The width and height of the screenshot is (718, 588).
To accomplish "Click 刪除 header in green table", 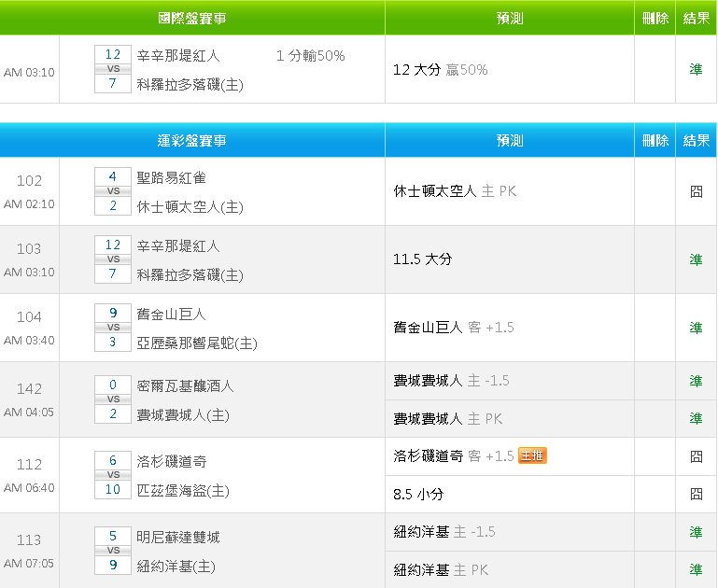I will tap(655, 19).
